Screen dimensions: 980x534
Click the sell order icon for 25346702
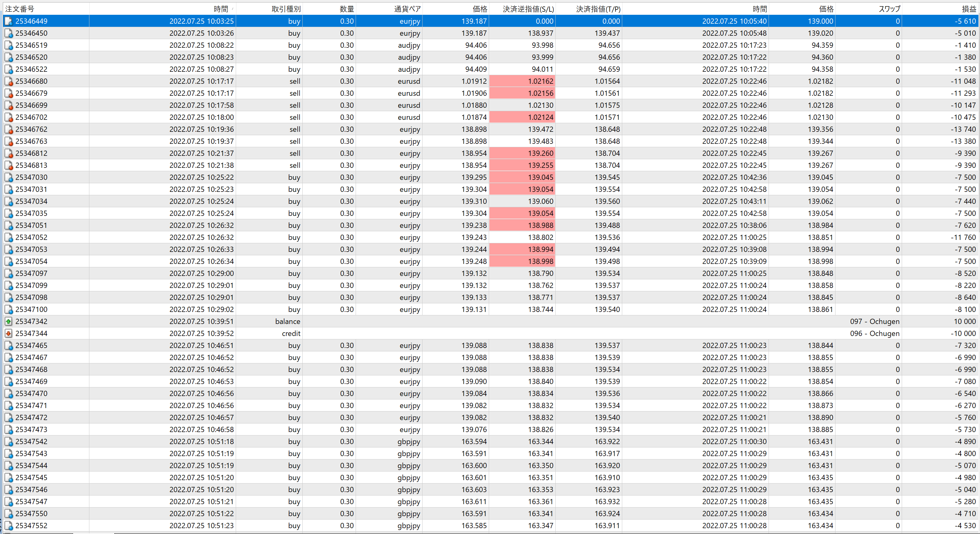[8, 117]
